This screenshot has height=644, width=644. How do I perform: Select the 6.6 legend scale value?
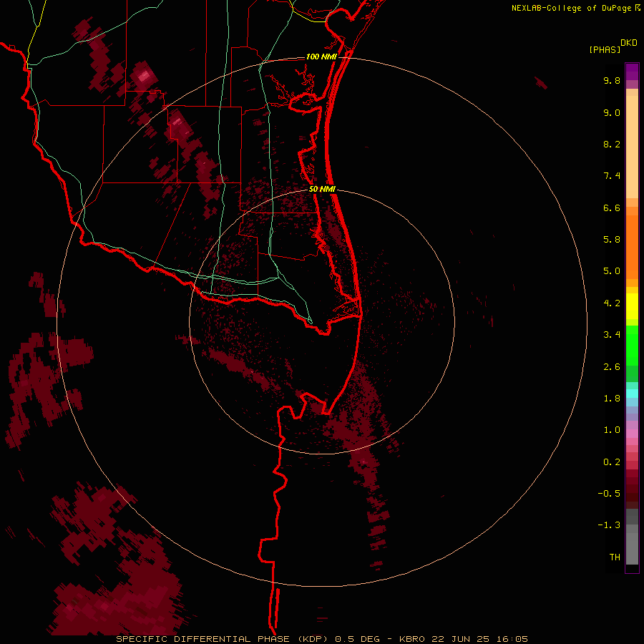[612, 208]
